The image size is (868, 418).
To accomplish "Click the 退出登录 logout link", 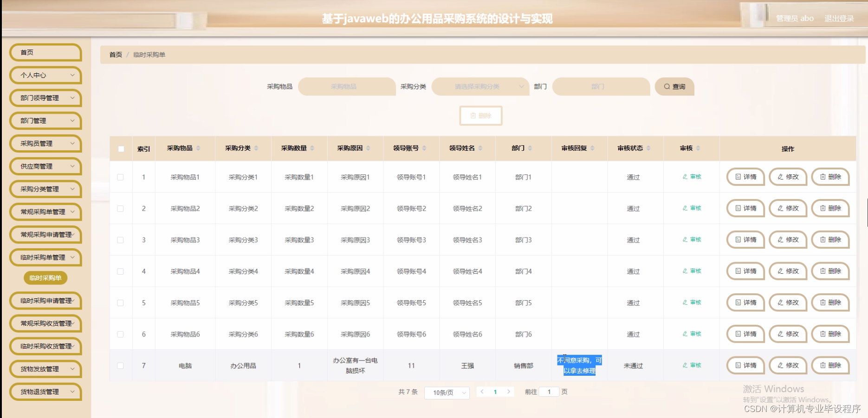I will coord(838,19).
